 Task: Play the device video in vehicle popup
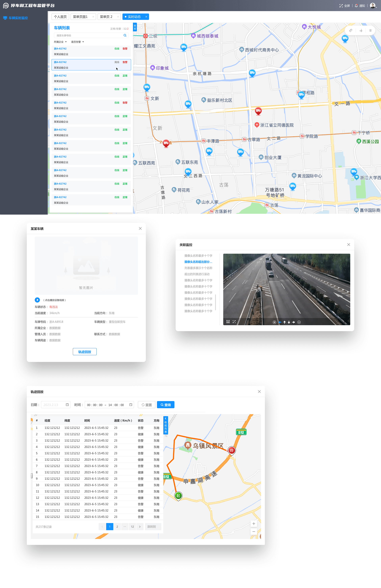[37, 300]
